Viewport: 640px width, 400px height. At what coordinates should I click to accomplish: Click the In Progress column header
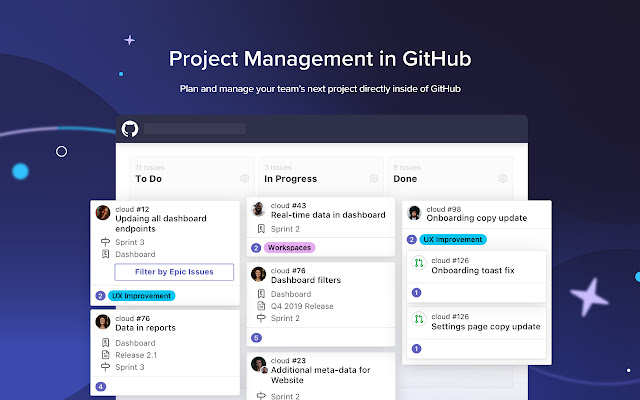[290, 179]
